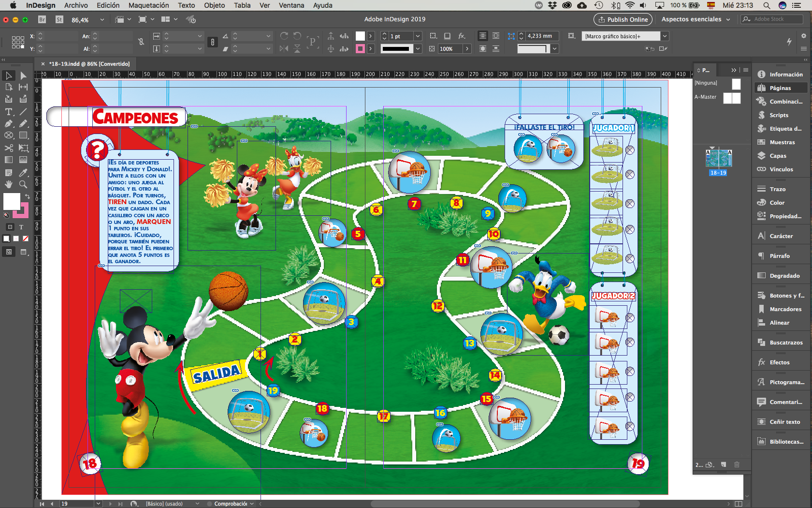Select the Eyedropper tool
Viewport: 812px width, 508px height.
[23, 173]
